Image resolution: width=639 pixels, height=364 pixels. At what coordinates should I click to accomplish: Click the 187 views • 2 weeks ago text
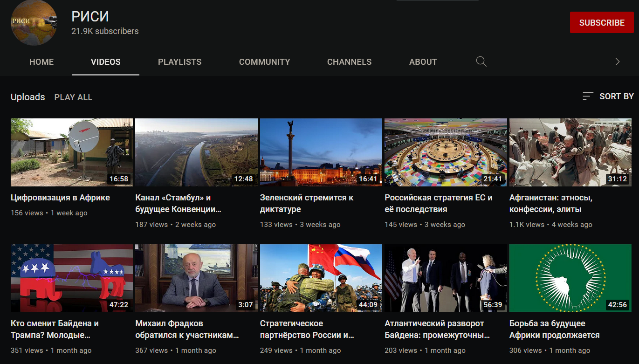pos(176,225)
